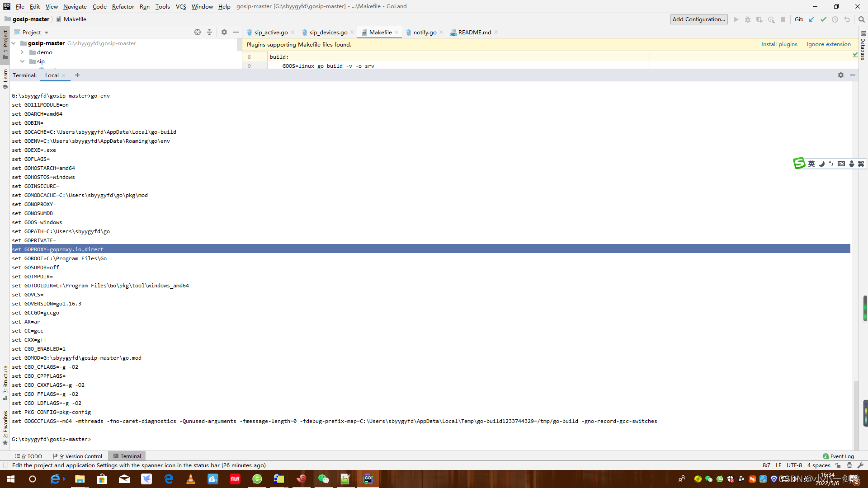Open the Git history clock icon
868x488 pixels.
tap(835, 19)
